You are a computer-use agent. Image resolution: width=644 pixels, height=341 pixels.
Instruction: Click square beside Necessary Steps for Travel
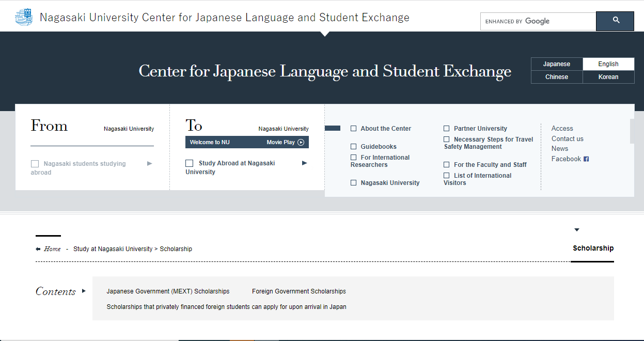pyautogui.click(x=447, y=139)
